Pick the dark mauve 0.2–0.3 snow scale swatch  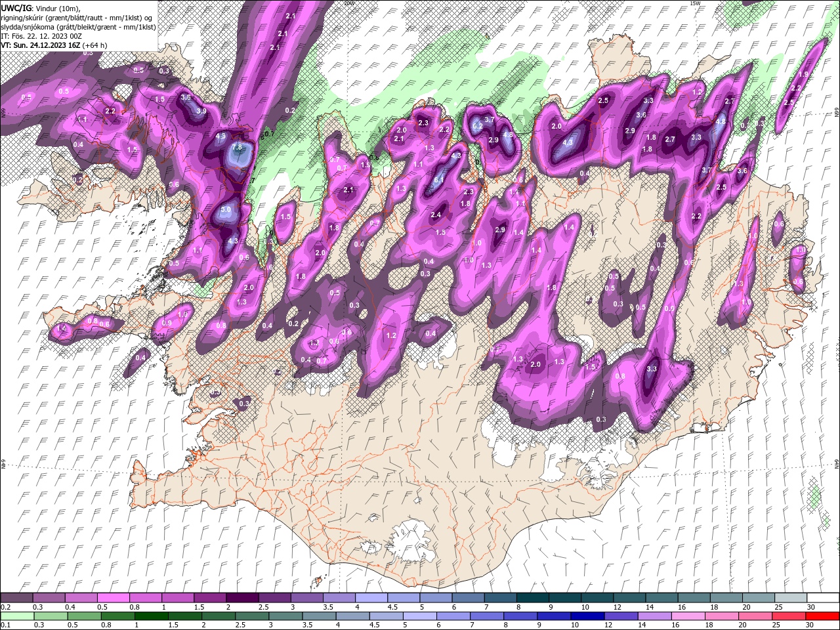pos(17,598)
